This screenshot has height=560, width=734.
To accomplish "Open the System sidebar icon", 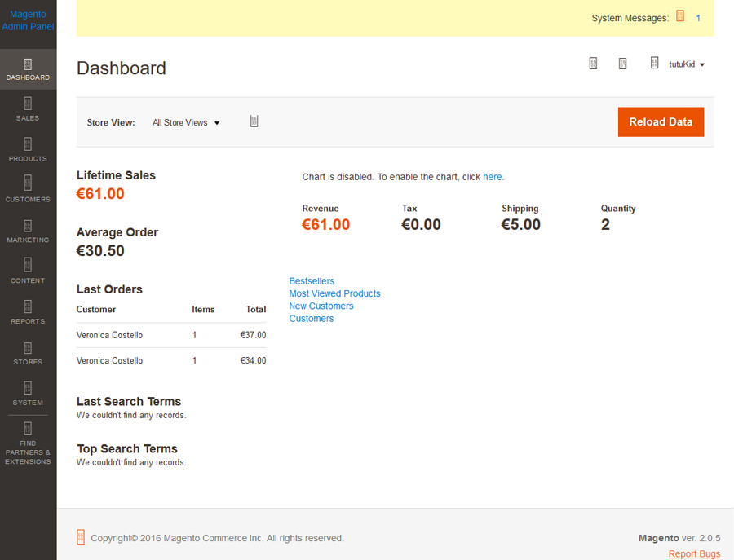I will 28,388.
